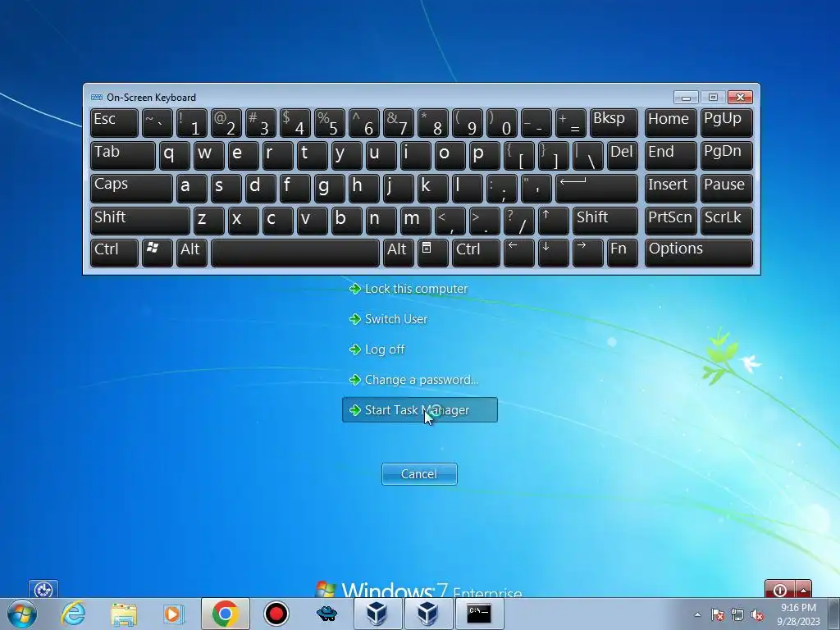The image size is (840, 630).
Task: Select the first VirtualBox cube taskbar icon
Action: pos(377,614)
